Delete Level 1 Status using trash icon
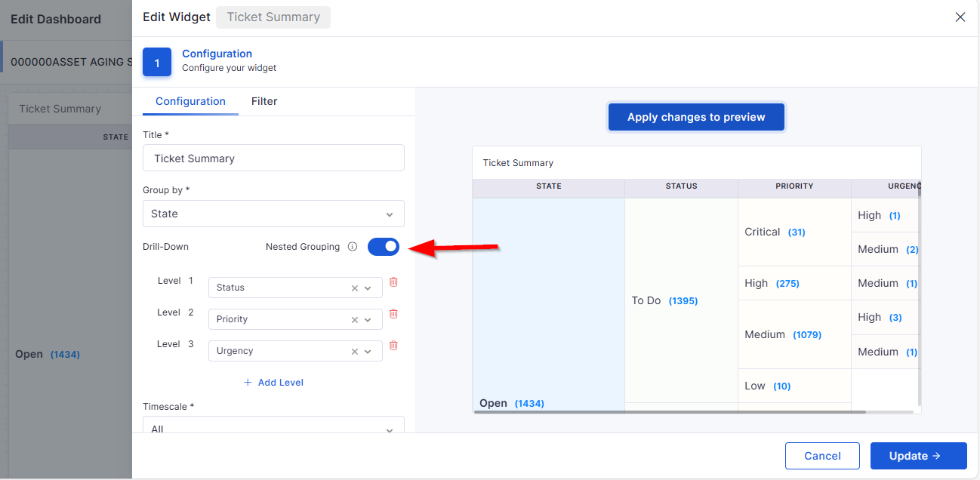 click(393, 282)
